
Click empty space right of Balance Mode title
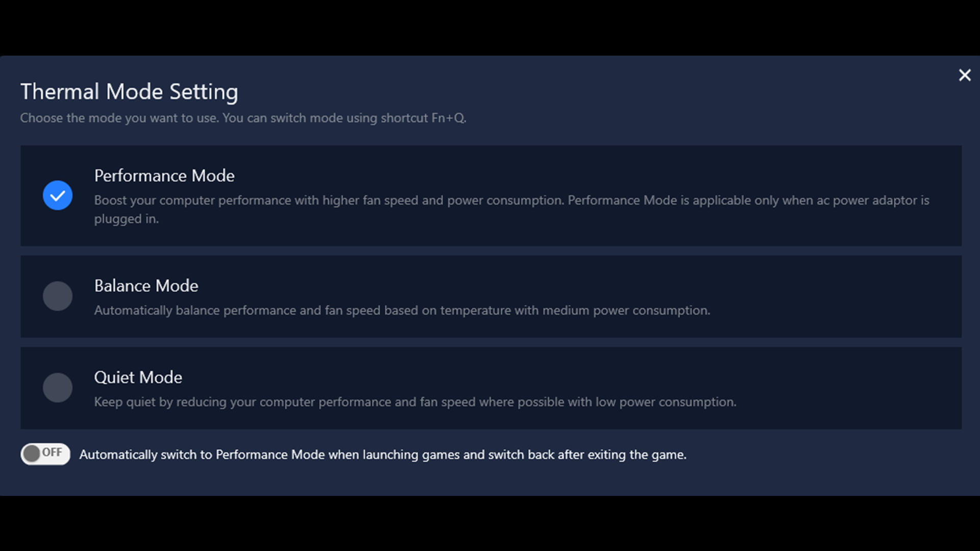[561, 286]
